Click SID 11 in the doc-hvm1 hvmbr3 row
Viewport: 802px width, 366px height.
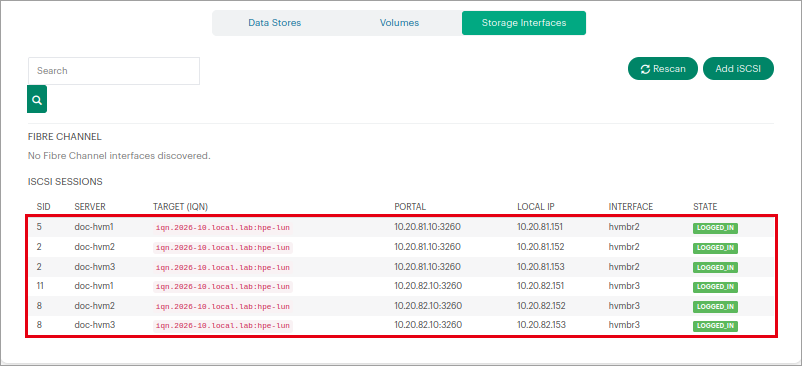[40, 286]
